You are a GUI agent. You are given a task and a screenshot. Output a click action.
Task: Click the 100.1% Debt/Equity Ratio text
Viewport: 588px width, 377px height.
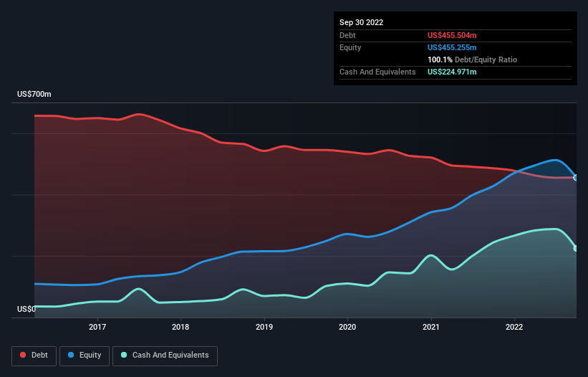(472, 59)
